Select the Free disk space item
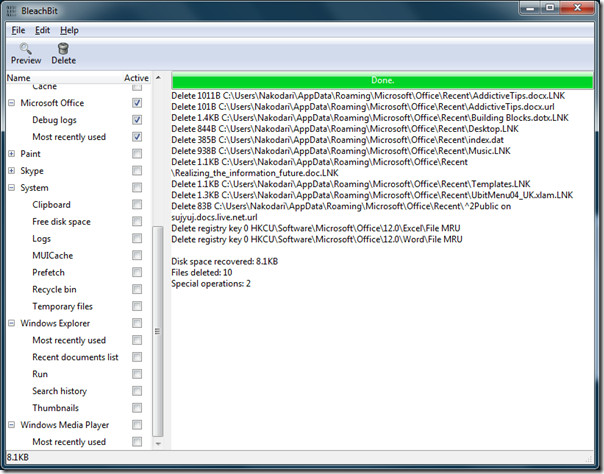This screenshot has width=604, height=474. (x=61, y=221)
